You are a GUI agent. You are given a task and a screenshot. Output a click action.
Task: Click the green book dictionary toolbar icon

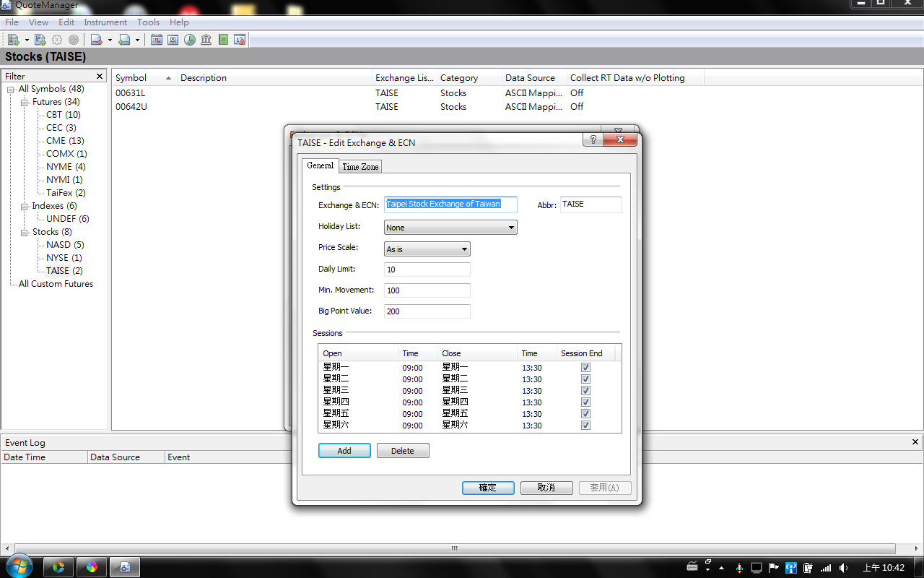pos(224,40)
